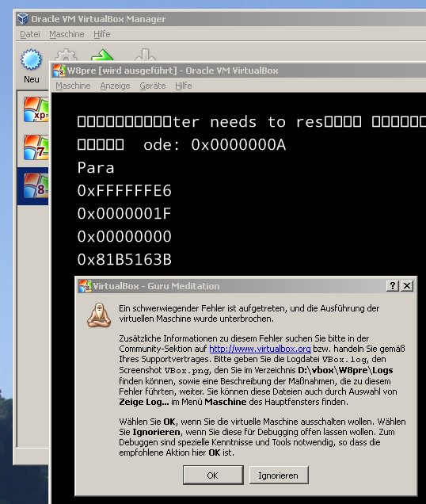Choose Ignorieren in Guru Meditation dialog
426x504 pixels.
(279, 475)
